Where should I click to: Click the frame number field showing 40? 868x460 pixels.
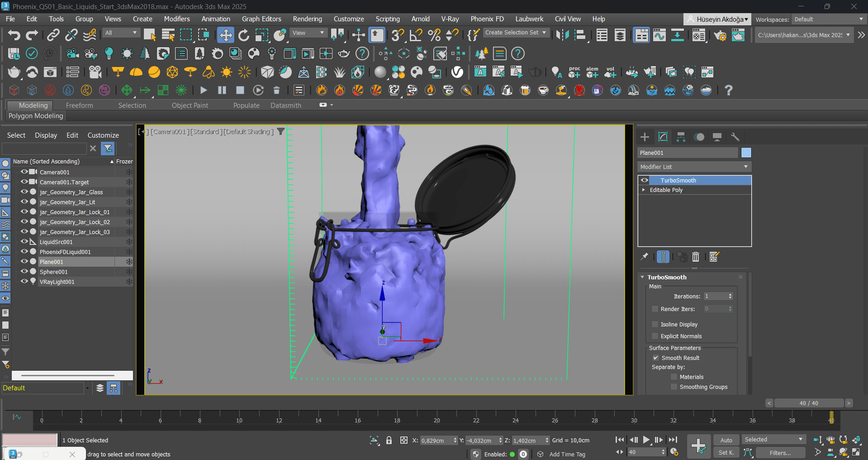click(646, 452)
